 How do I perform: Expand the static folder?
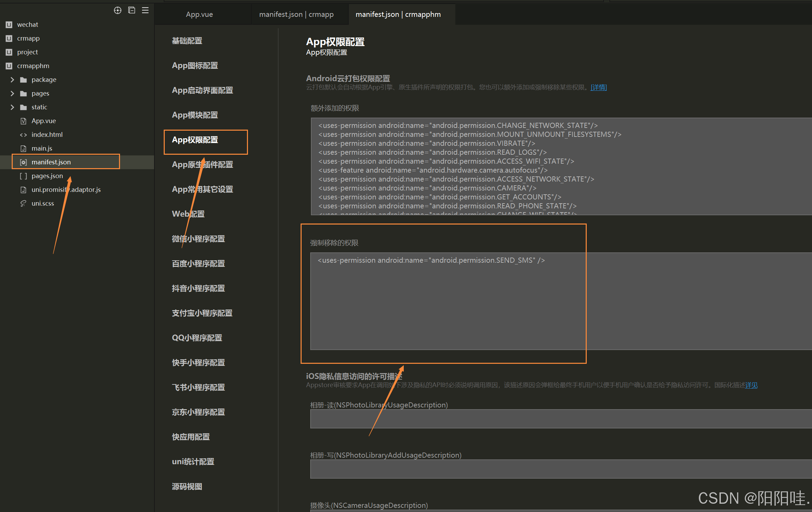click(12, 107)
